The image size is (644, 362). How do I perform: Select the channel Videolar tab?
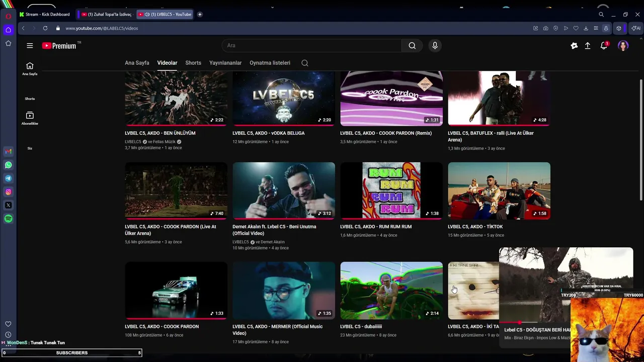coord(167,63)
